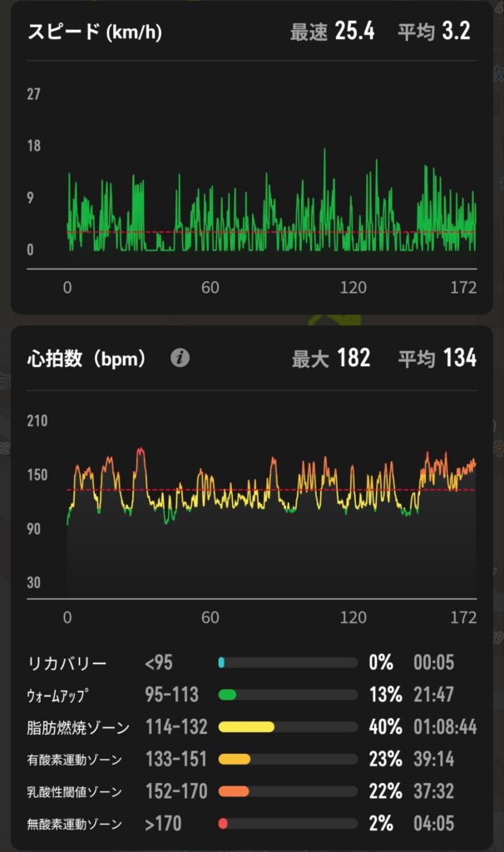Select the 心拍数 (bpm) chart title
This screenshot has width=504, height=852.
[x=87, y=359]
